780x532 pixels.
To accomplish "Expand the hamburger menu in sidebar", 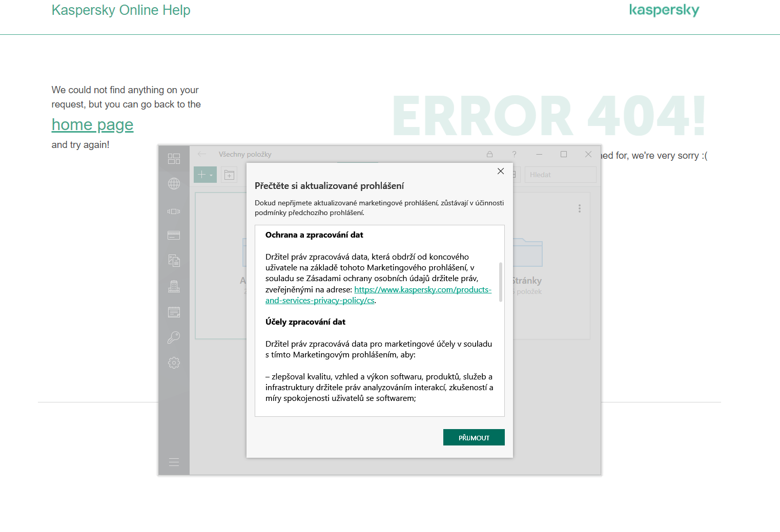I will coord(174,462).
